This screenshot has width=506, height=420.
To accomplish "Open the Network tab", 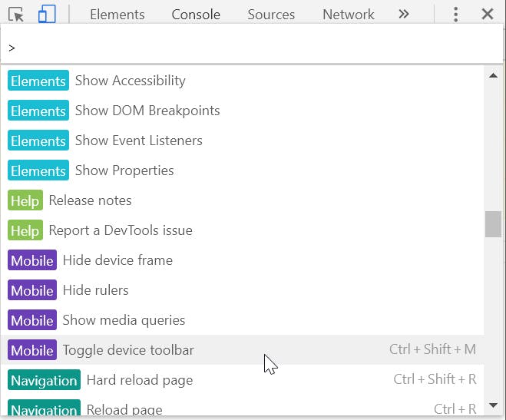I will (x=349, y=14).
